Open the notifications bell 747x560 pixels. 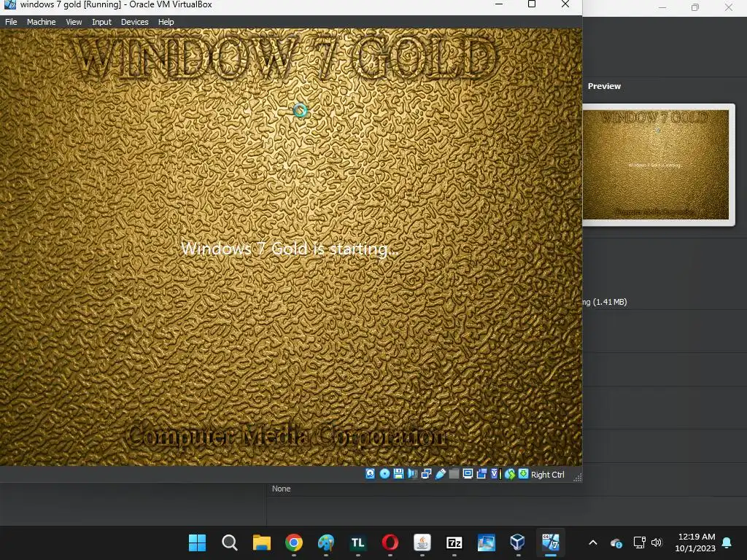727,542
